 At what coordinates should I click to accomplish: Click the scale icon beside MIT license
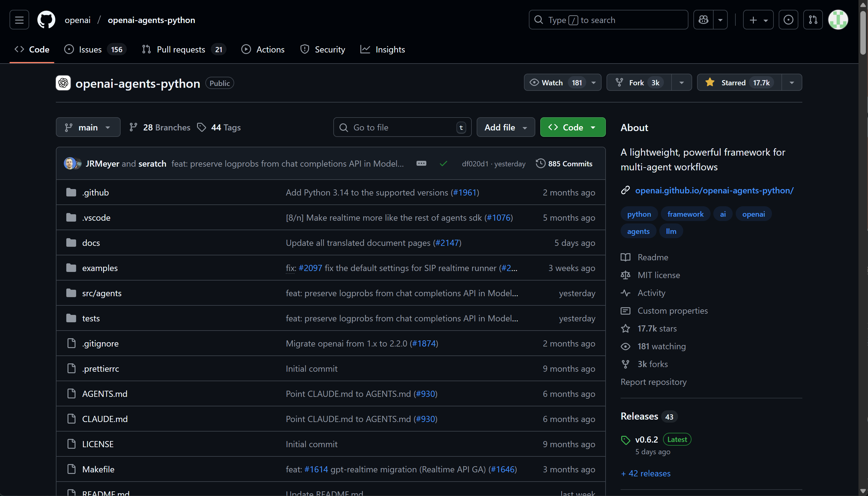[x=626, y=275]
